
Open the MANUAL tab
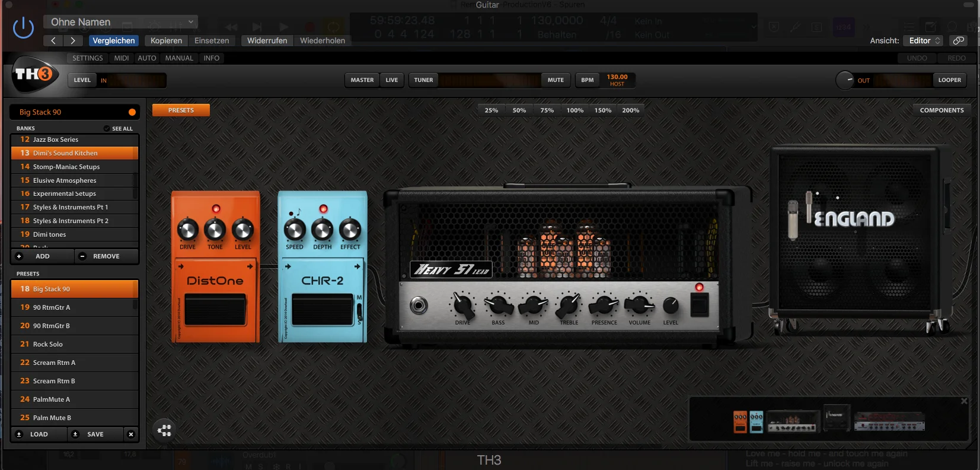(x=179, y=58)
